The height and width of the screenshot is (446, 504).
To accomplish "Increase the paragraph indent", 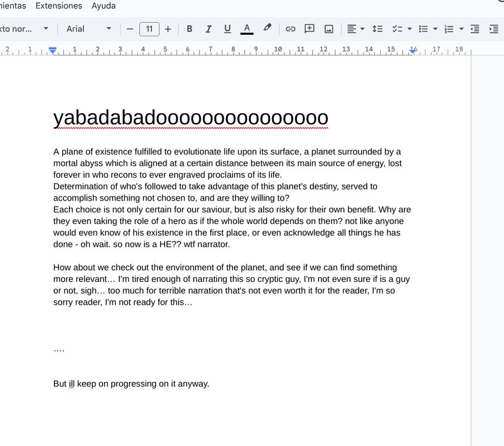I will coord(494,29).
